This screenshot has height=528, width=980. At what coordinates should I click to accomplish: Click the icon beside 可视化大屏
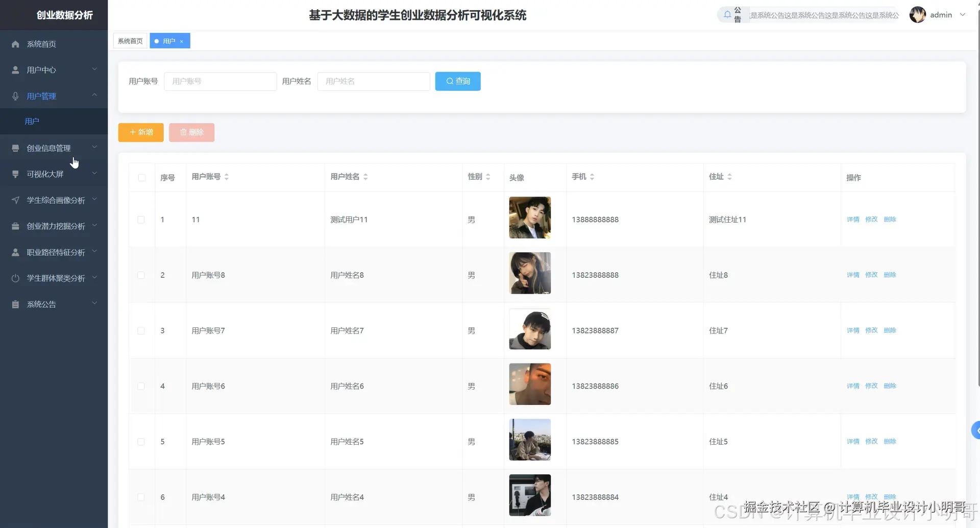pos(15,174)
